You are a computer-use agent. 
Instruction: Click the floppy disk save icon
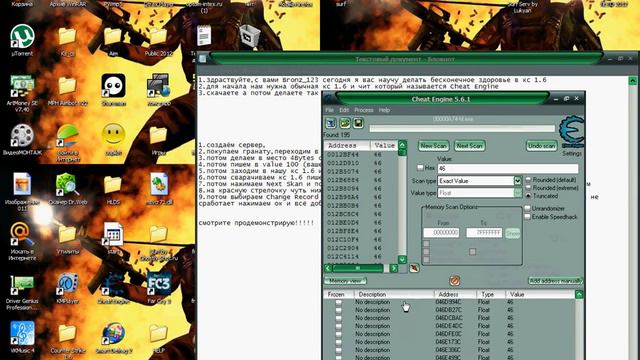click(x=358, y=123)
